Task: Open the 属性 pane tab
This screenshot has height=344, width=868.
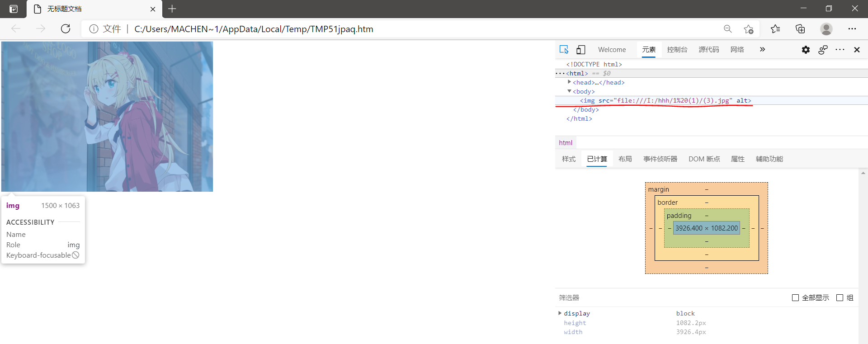Action: [x=738, y=159]
